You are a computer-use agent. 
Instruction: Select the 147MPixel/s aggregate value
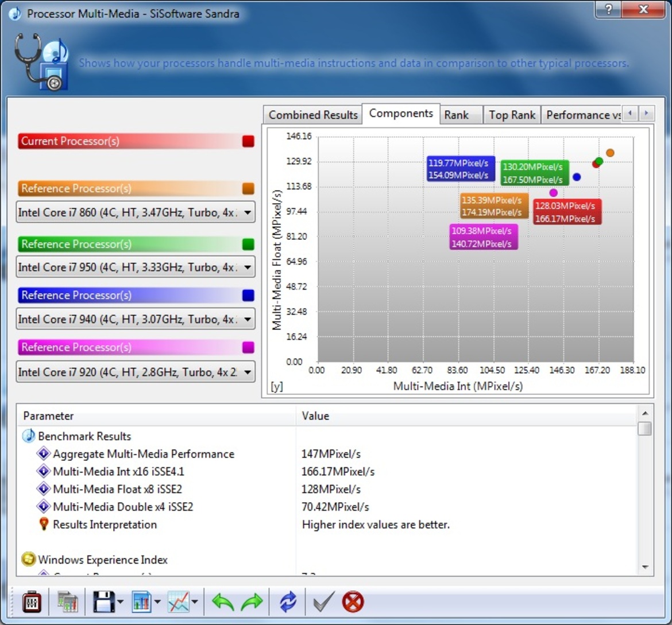[331, 453]
